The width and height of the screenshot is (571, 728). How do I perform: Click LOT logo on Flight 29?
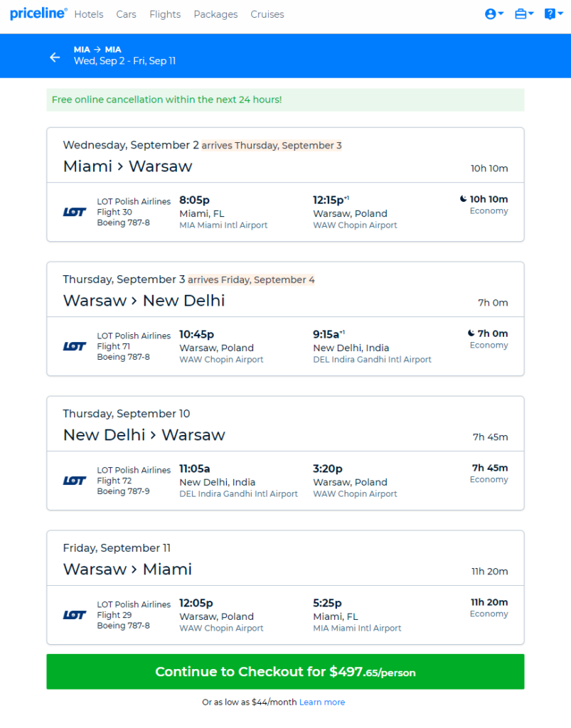click(74, 615)
